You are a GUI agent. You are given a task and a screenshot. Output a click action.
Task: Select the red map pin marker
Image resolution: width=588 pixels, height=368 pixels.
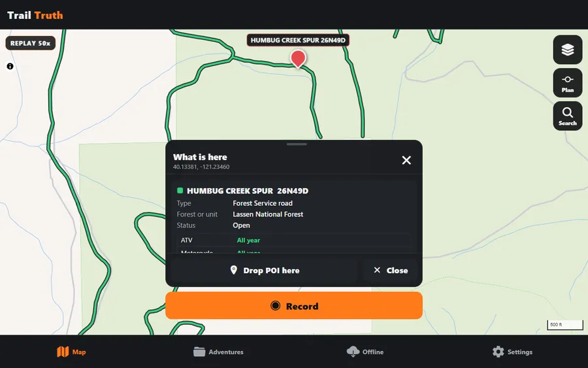[x=298, y=59]
